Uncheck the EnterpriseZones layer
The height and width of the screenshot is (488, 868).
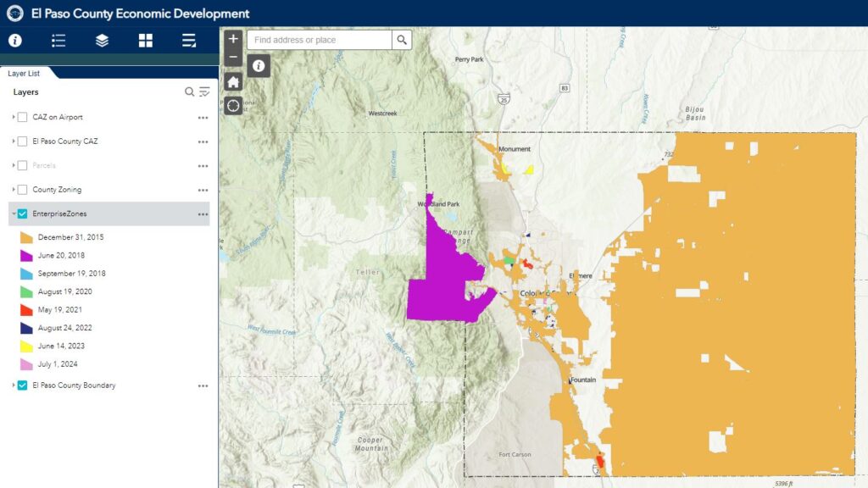point(23,214)
